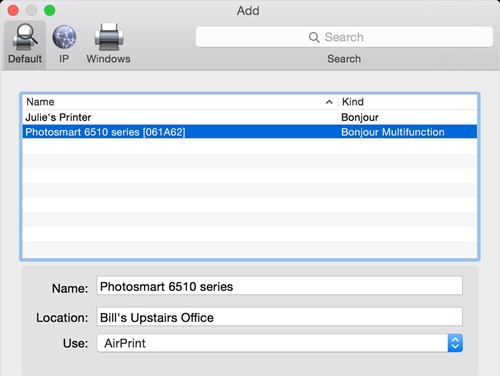Image resolution: width=500 pixels, height=376 pixels.
Task: Select the Julie's Printer row
Action: pos(250,117)
